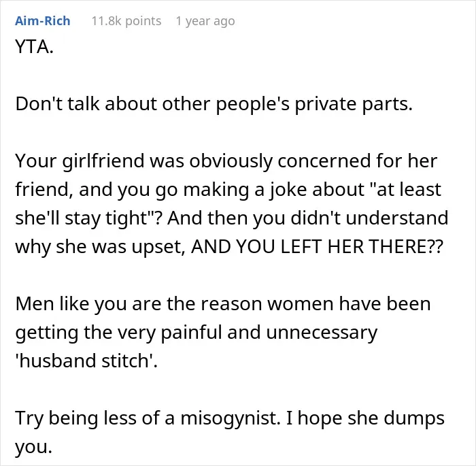The height and width of the screenshot is (466, 476).
Task: Click the 11.8k points score
Action: [x=126, y=21]
